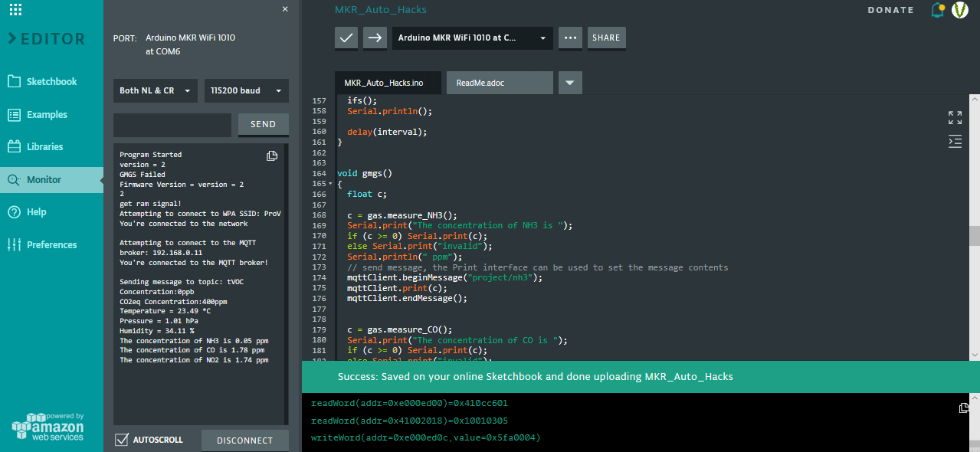Open the Both NL & CR dropdown
Viewport: 980px width, 452px height.
(x=156, y=90)
